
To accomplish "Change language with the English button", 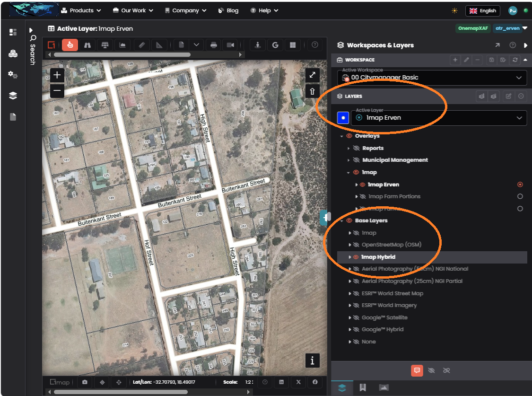I will (x=482, y=11).
